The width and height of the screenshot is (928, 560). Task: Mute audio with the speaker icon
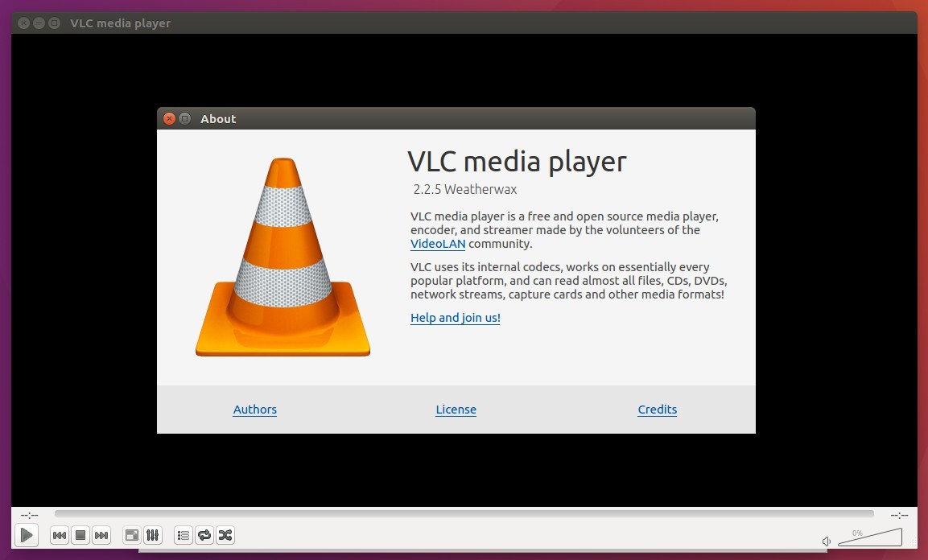[x=827, y=541]
